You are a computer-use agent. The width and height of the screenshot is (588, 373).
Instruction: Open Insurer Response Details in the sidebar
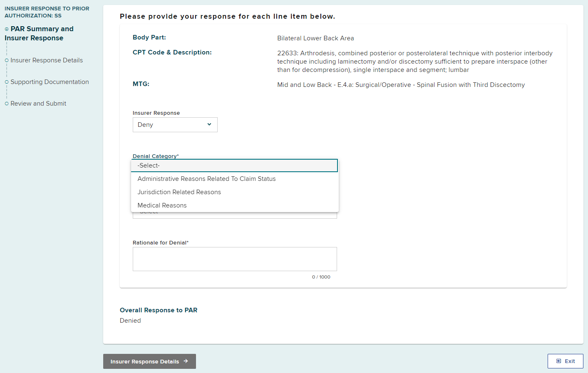coord(47,60)
